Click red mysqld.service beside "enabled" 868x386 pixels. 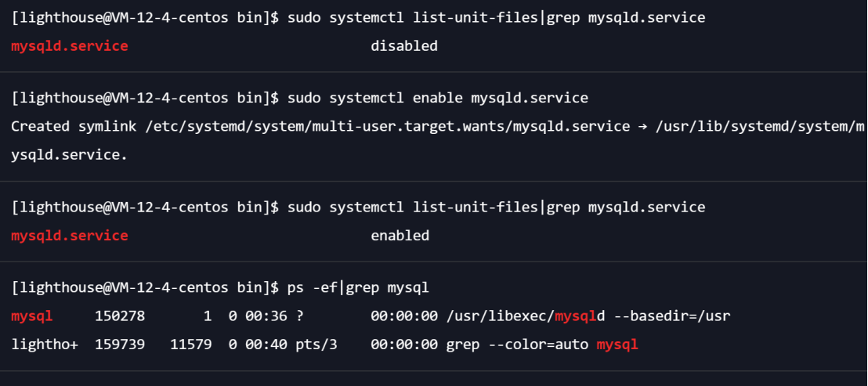70,236
